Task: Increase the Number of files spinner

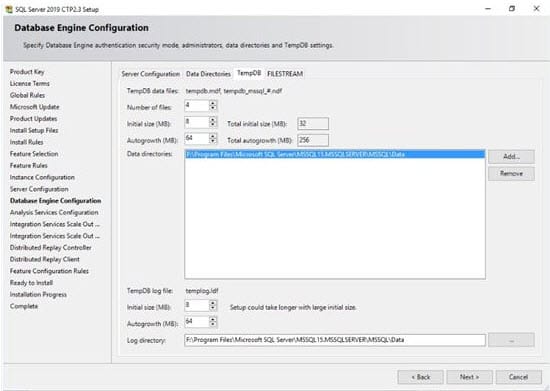Action: point(213,103)
